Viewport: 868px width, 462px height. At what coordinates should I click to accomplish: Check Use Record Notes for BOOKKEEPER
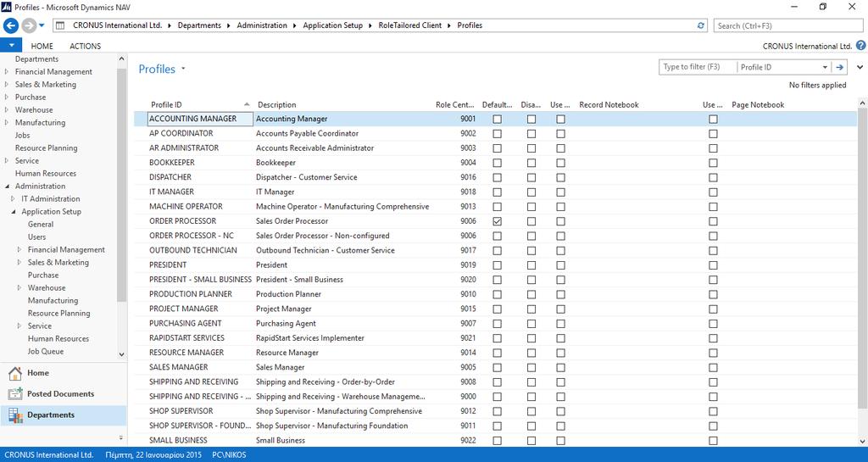(x=561, y=163)
